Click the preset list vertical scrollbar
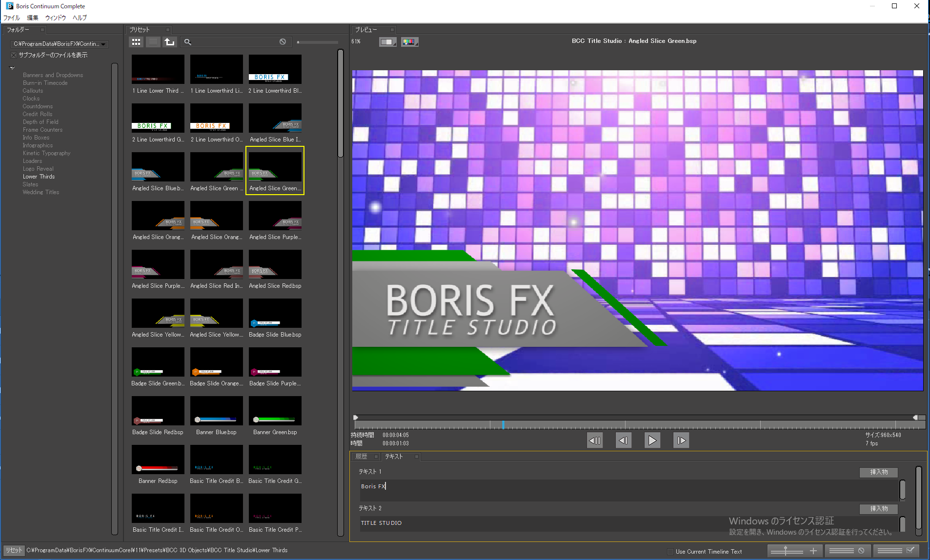Screen dimensions: 930x560 [341, 103]
